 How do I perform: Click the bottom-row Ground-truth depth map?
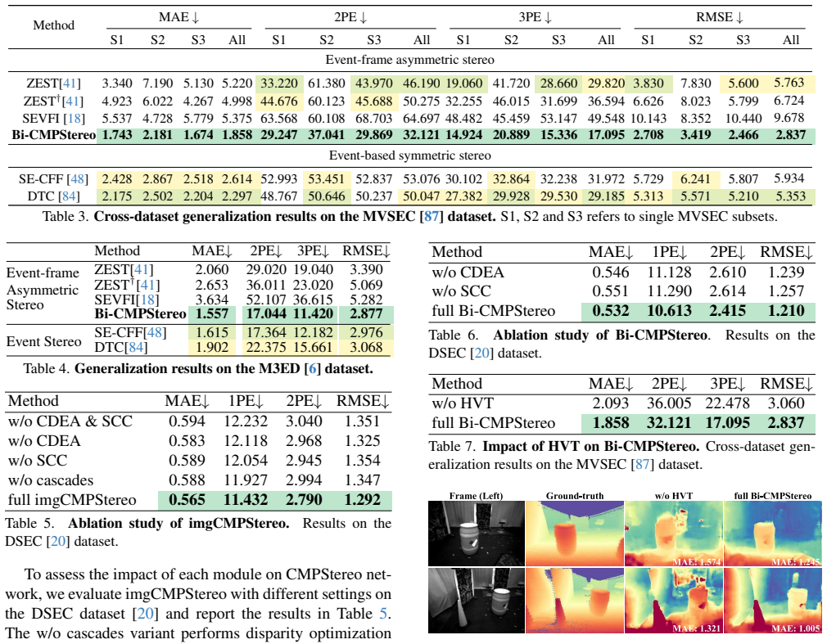(x=575, y=601)
